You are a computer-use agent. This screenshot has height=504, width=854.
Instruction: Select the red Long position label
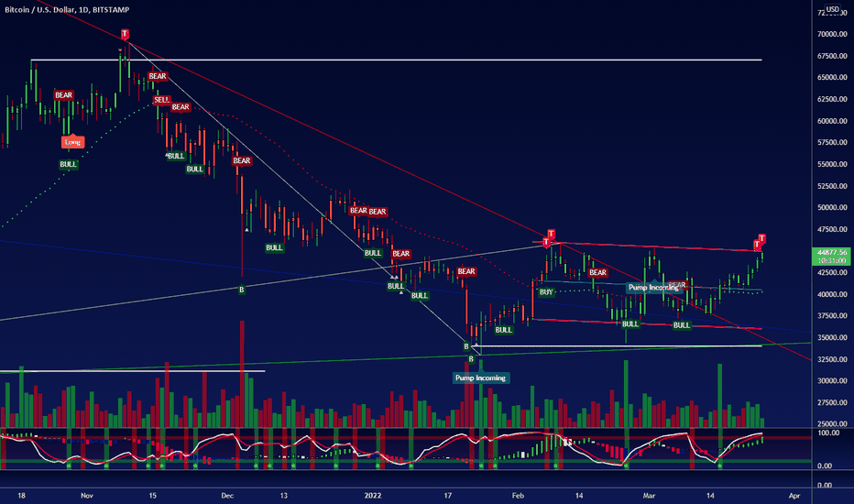[72, 142]
